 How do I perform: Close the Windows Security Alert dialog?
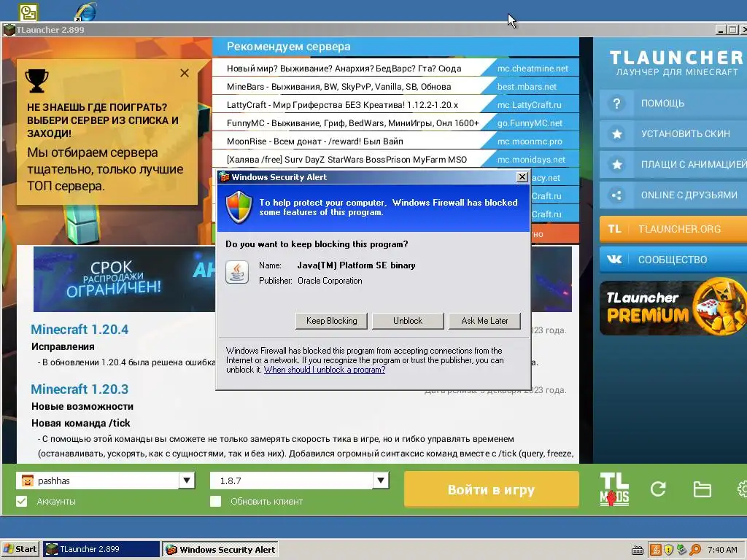coord(522,176)
